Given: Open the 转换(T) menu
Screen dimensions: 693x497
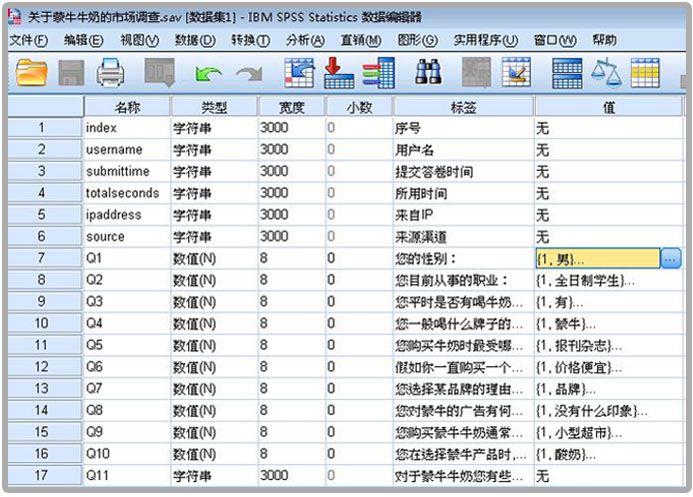Looking at the screenshot, I should [x=250, y=41].
